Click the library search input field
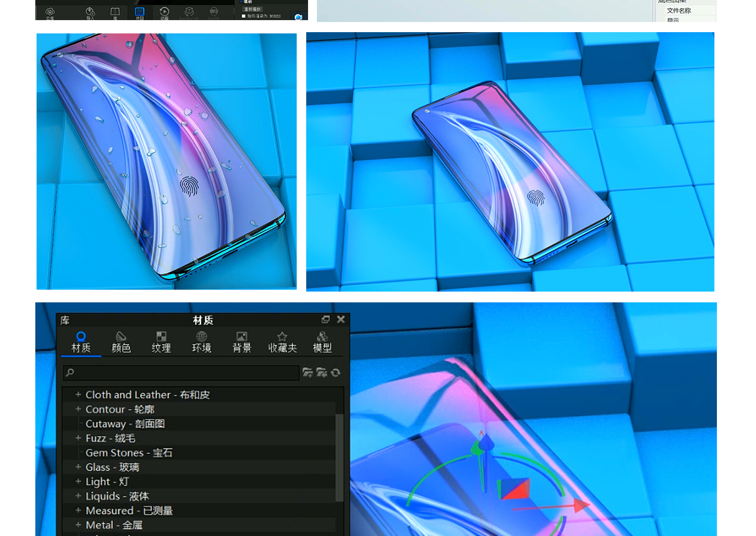Viewport: 756px width, 536px height. pyautogui.click(x=181, y=373)
